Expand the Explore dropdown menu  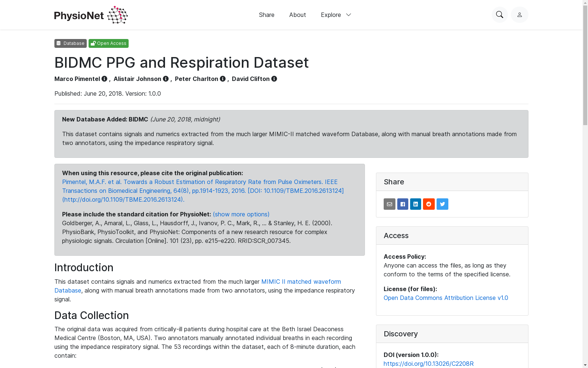(336, 15)
